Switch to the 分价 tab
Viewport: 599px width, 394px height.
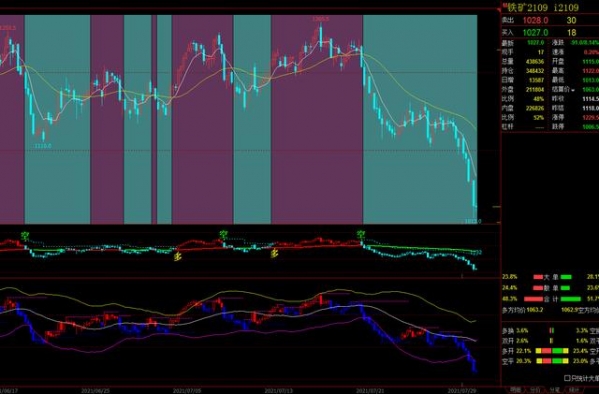click(x=535, y=390)
